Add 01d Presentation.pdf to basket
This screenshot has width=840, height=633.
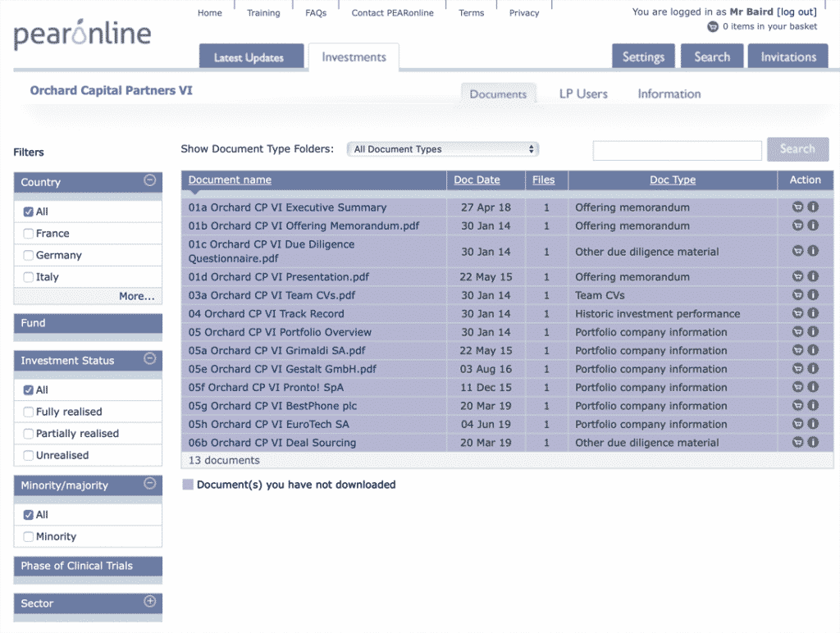click(797, 276)
